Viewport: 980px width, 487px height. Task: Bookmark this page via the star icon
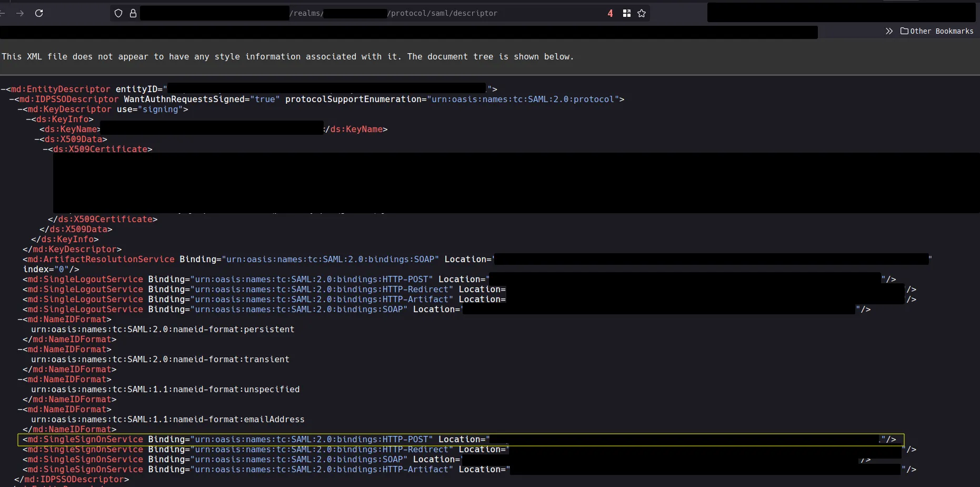click(642, 13)
